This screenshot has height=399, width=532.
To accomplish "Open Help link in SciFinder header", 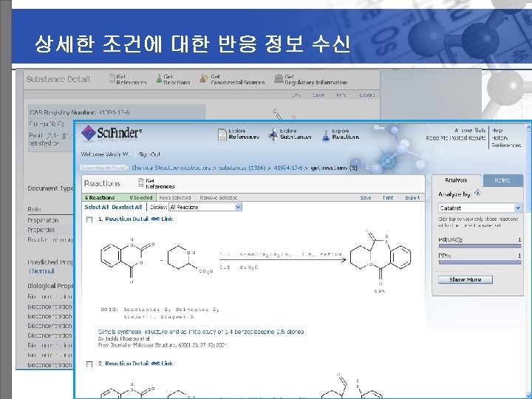I will click(497, 130).
